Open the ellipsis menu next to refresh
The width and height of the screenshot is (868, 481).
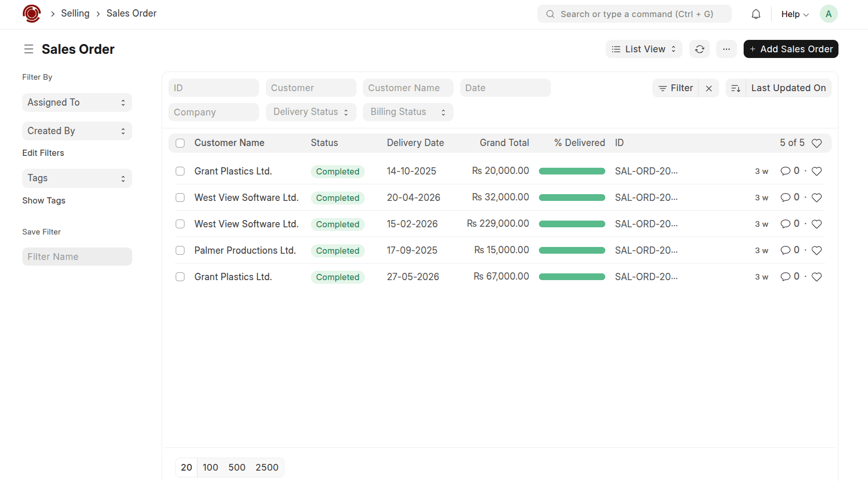726,49
